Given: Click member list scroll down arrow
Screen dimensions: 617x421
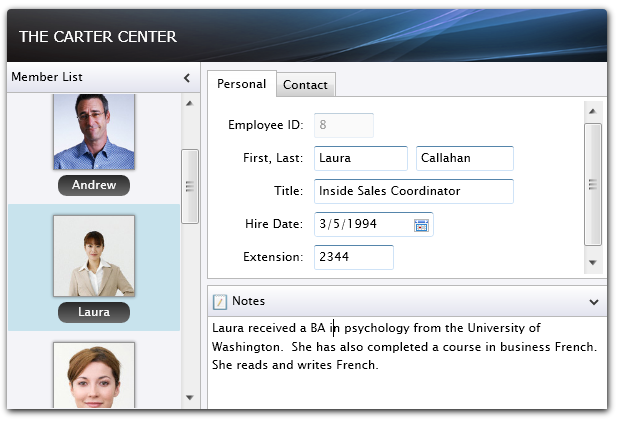Looking at the screenshot, I should pos(190,398).
